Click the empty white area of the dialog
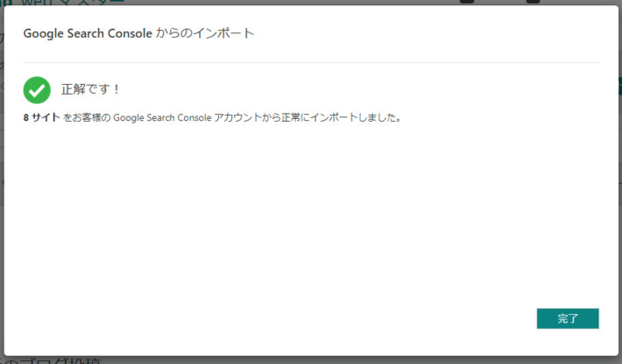Screen dimensions: 622x364 pyautogui.click(x=311, y=219)
